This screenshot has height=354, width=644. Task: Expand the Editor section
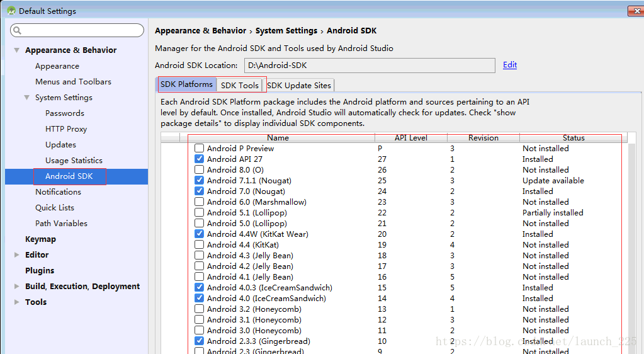click(16, 255)
